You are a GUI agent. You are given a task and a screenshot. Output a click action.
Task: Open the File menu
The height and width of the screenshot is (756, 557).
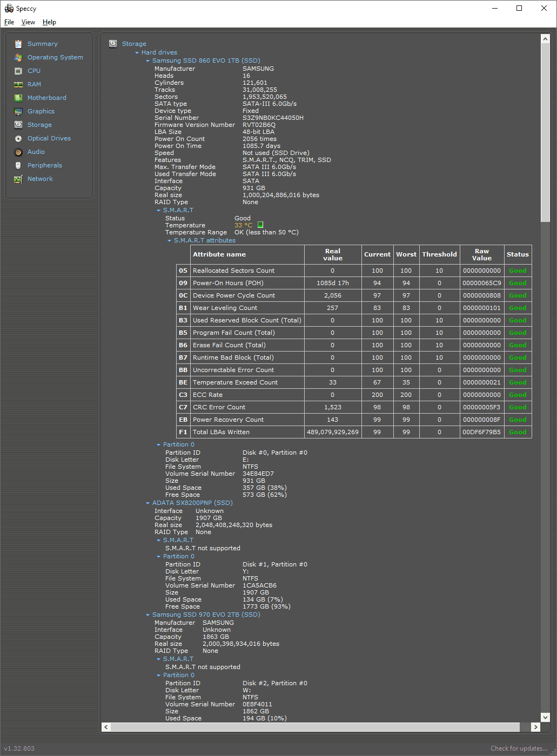coord(9,22)
